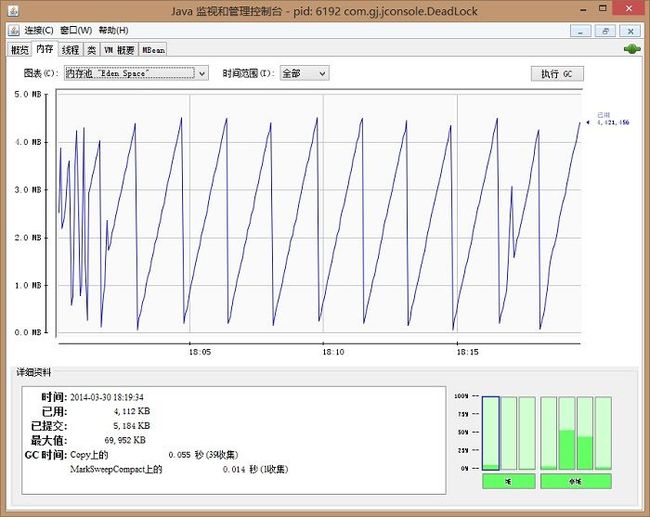Image resolution: width=650 pixels, height=517 pixels.
Task: Click the green connection status icon
Action: [x=632, y=49]
